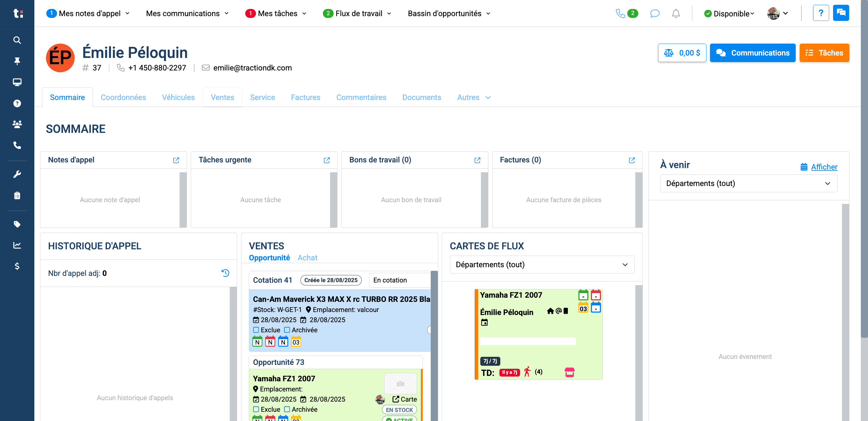Check Exclue on the Yamaha FZ1 opportunity
868x421 pixels.
[256, 410]
